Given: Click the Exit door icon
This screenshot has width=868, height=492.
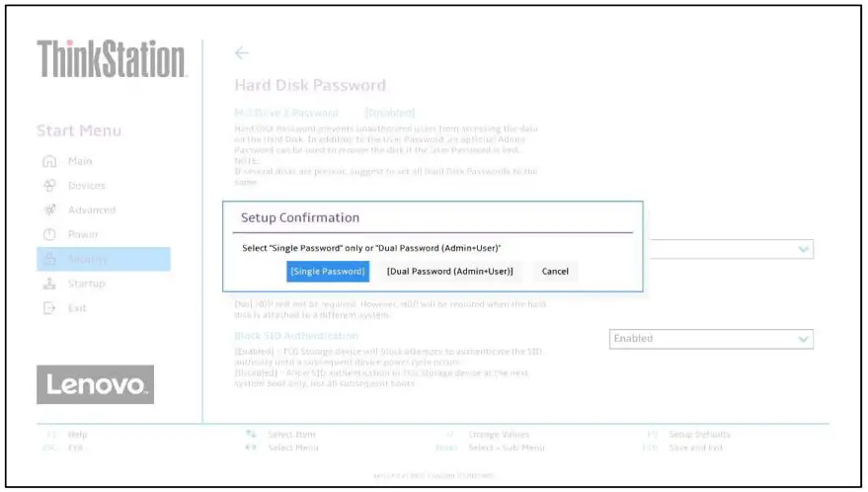Looking at the screenshot, I should (x=49, y=308).
